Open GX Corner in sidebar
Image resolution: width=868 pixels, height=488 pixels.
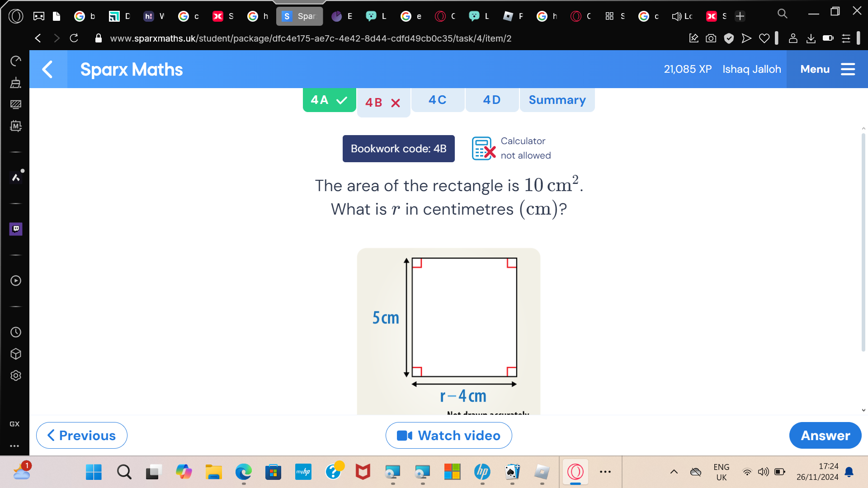[x=14, y=424]
